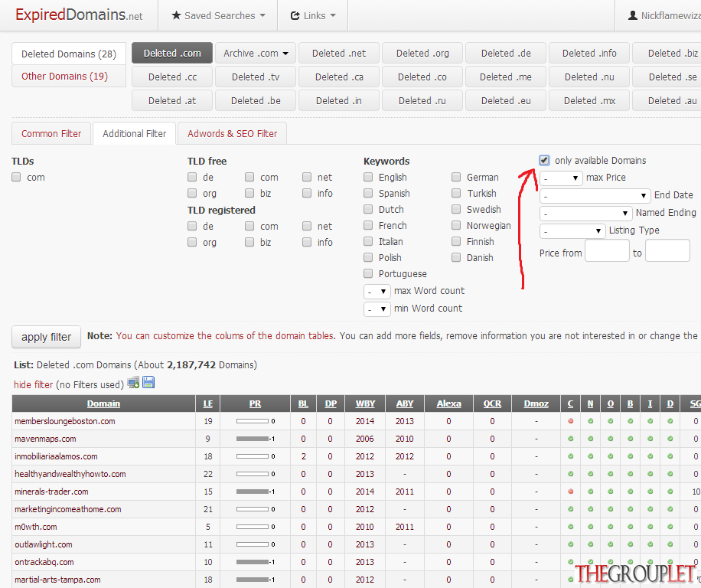The image size is (701, 588).
Task: Focus the Price from input field
Action: (x=607, y=250)
